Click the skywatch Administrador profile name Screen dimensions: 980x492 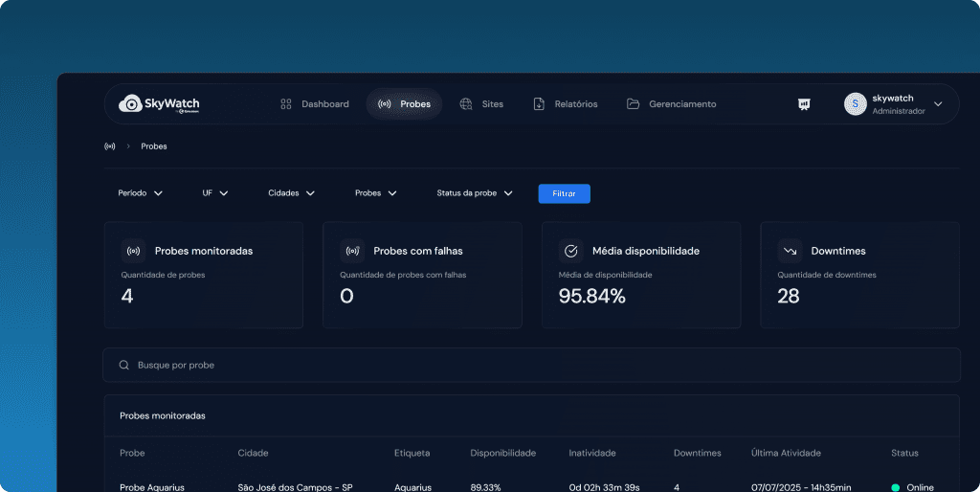pyautogui.click(x=898, y=104)
